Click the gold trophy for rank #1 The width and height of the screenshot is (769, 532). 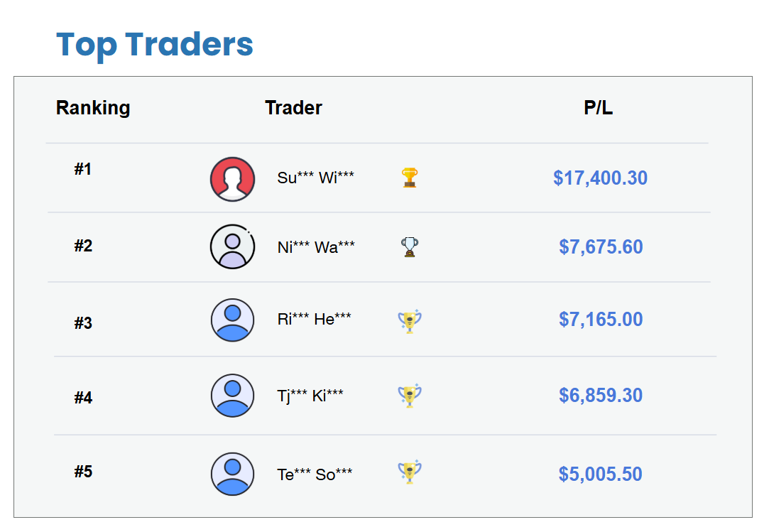pyautogui.click(x=410, y=178)
